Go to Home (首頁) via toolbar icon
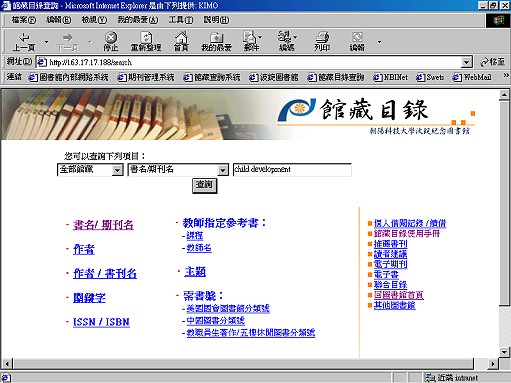This screenshot has height=383, width=511. (x=181, y=41)
